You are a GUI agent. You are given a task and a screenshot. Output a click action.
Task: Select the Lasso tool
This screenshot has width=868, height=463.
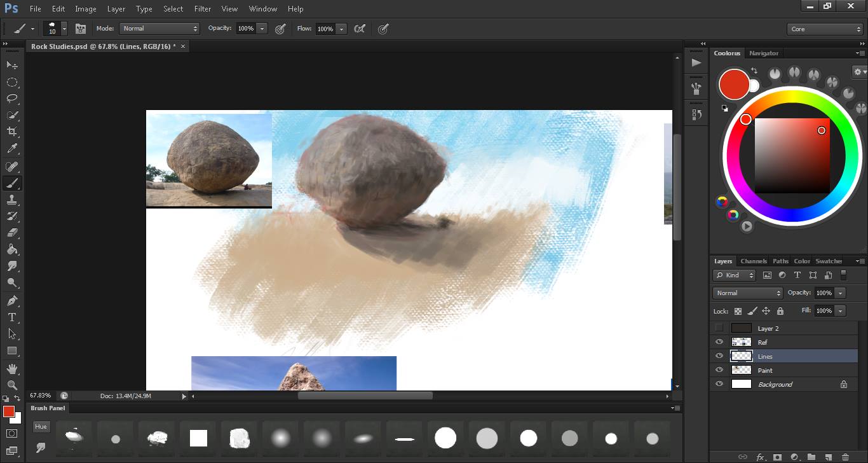11,99
